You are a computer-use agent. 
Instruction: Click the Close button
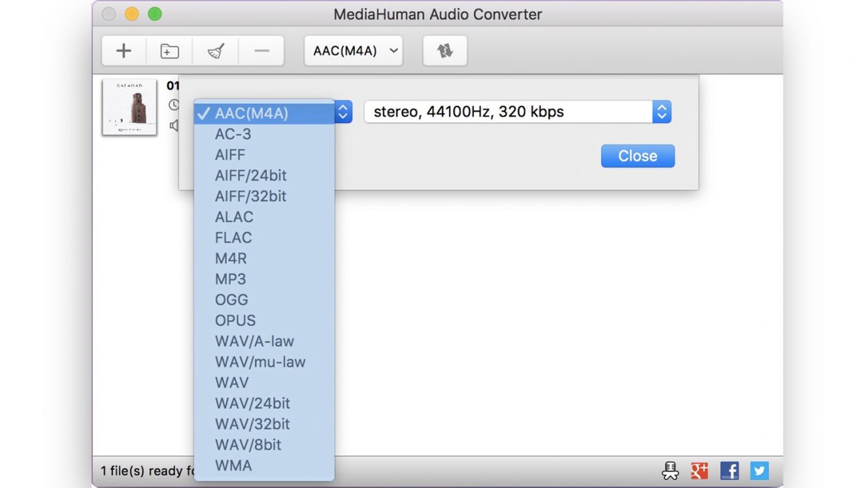click(638, 156)
